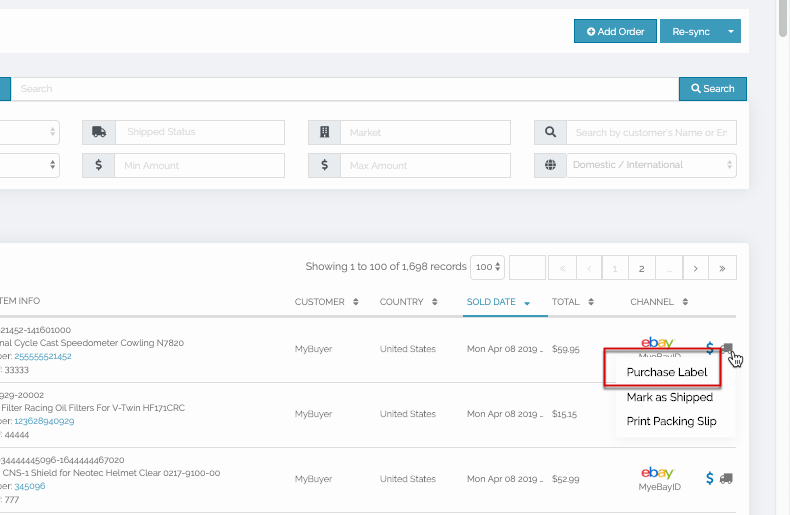790x515 pixels.
Task: Click the Speedometer Cowling N7820 item title
Action: (x=92, y=343)
